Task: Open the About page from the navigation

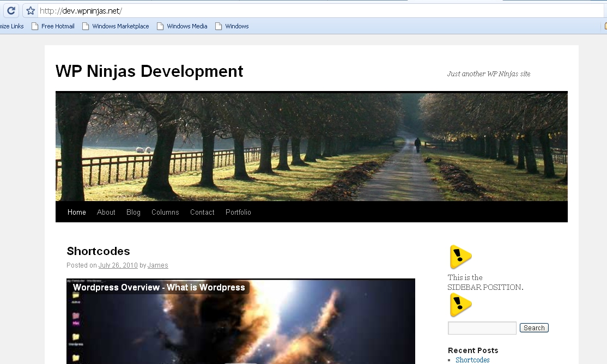Action: (x=106, y=213)
